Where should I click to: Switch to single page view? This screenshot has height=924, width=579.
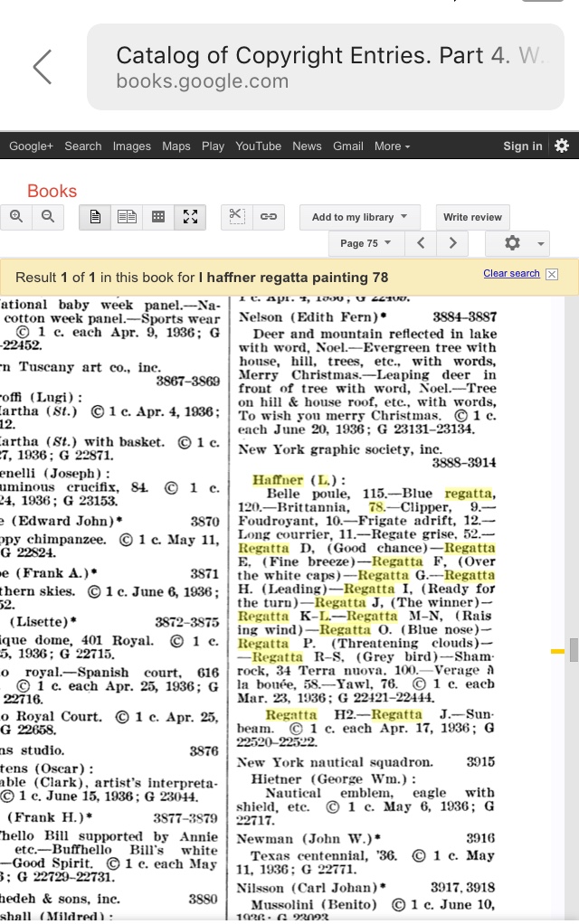(95, 217)
